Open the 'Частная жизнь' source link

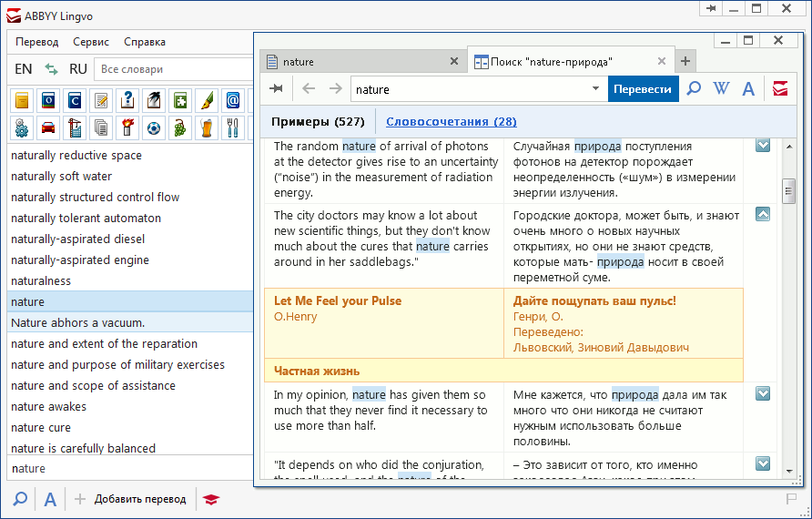[317, 371]
